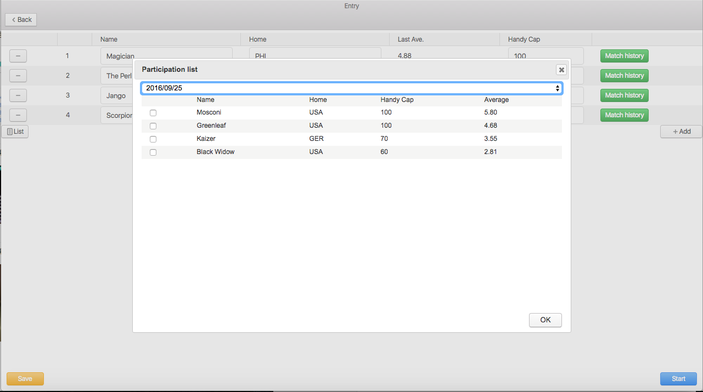View Match history for Jango

click(x=624, y=96)
